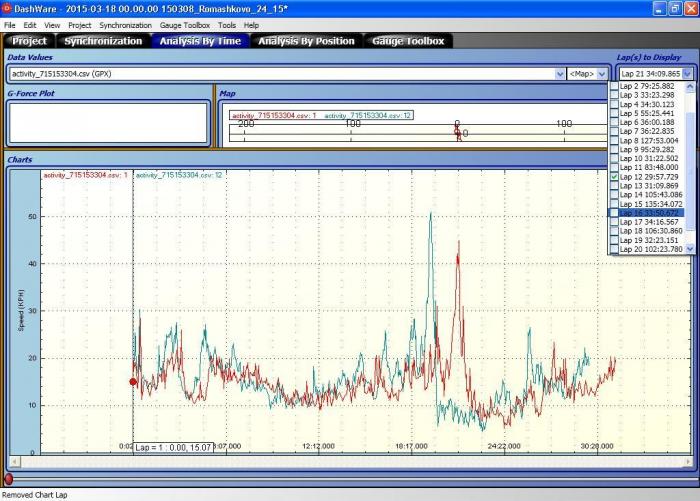Screen dimensions: 700x501
Task: Click the red data point on the chart cursor
Action: point(133,382)
